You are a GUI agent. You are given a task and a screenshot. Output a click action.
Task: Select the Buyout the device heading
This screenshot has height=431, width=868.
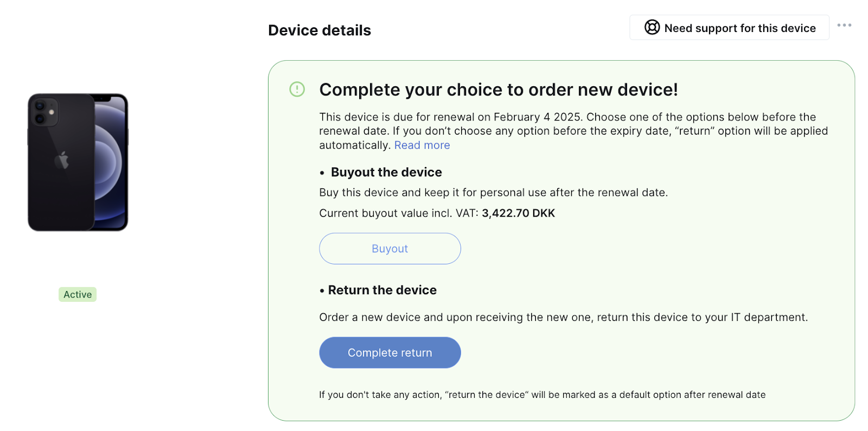point(386,172)
